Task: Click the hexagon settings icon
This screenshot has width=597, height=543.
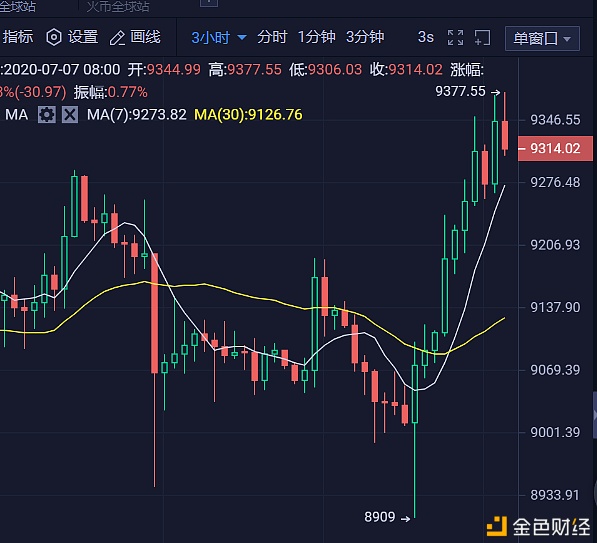Action: (x=54, y=37)
